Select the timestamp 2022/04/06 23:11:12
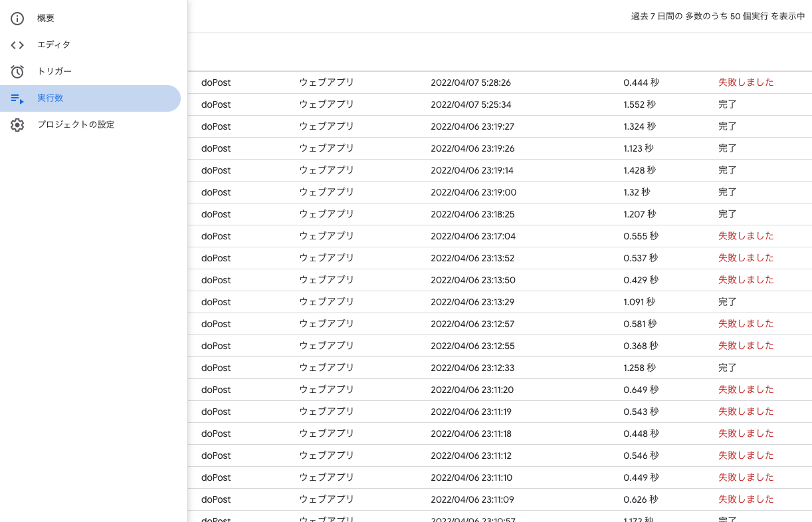 click(471, 456)
